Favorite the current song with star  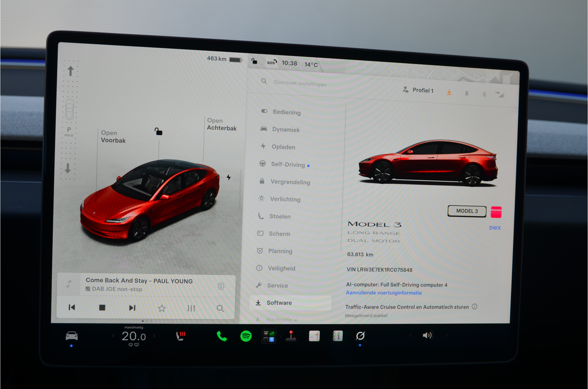[162, 308]
